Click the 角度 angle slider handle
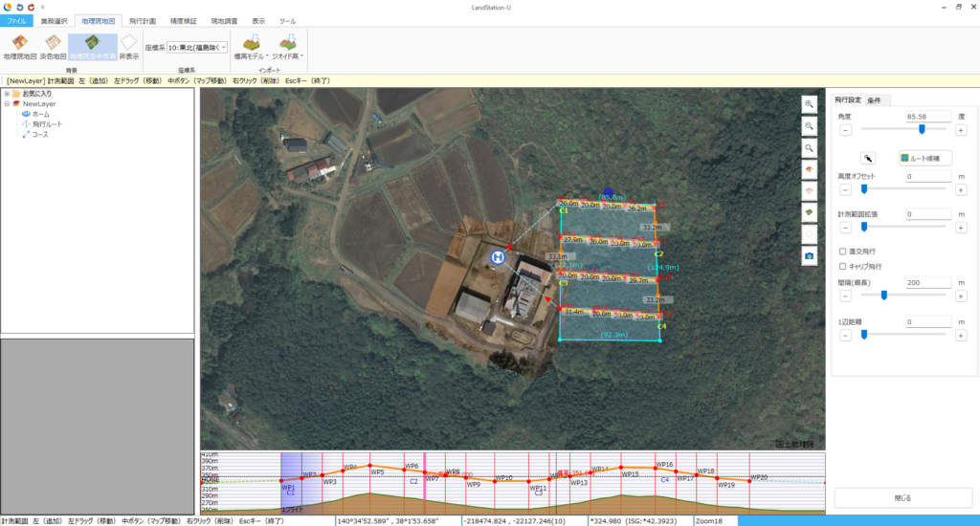 pos(921,128)
